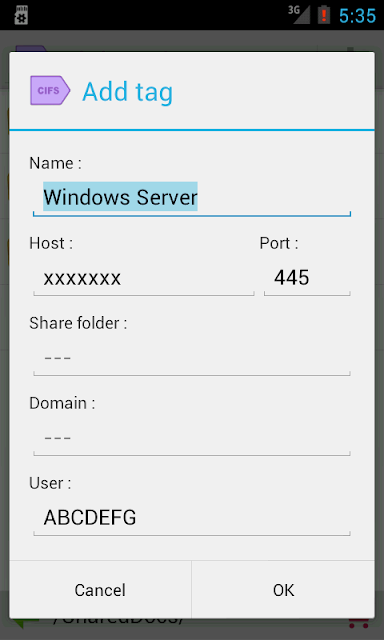Tap the SD card notification icon
Screen dimensions: 384x640
point(21,16)
